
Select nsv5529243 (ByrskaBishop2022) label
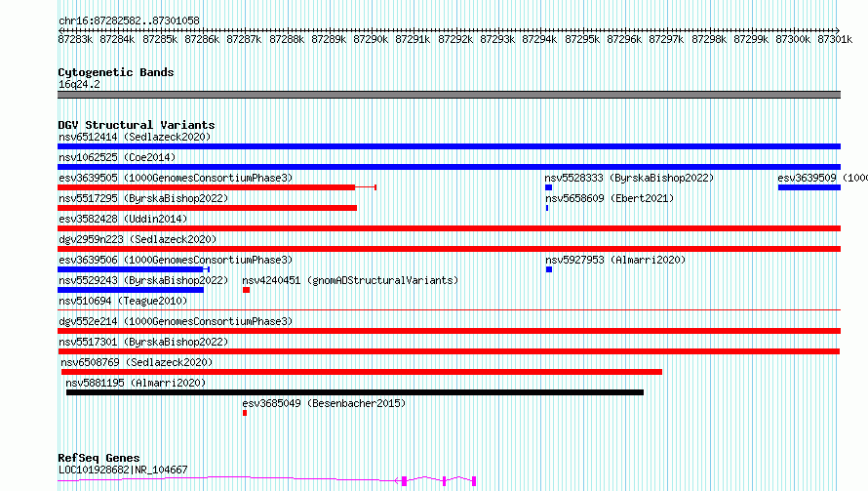143,280
